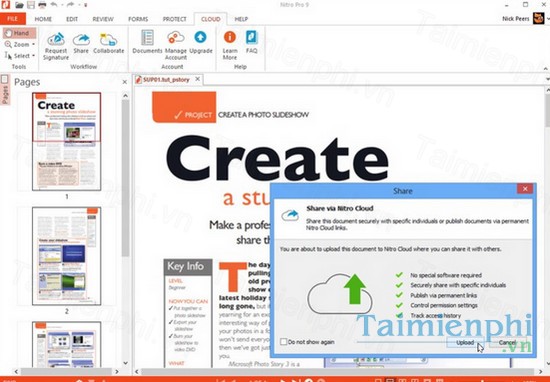Open the FILE menu

point(13,19)
